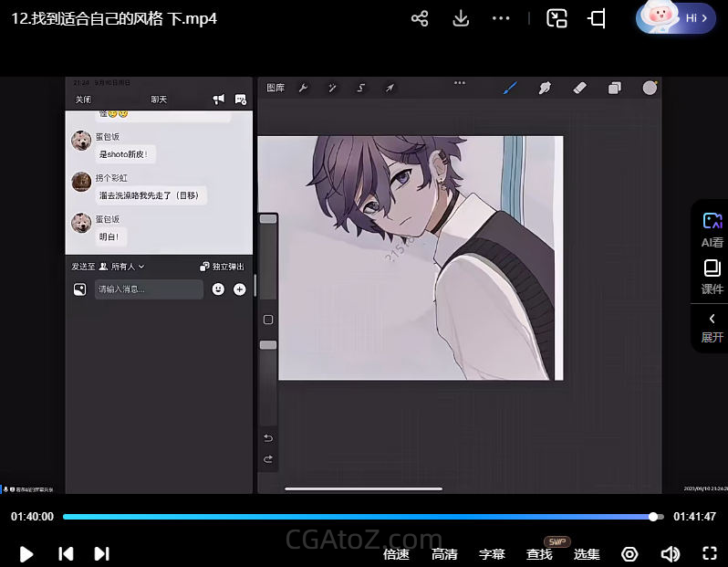The height and width of the screenshot is (567, 728).
Task: Open the AI看 assistant panel
Action: (712, 230)
